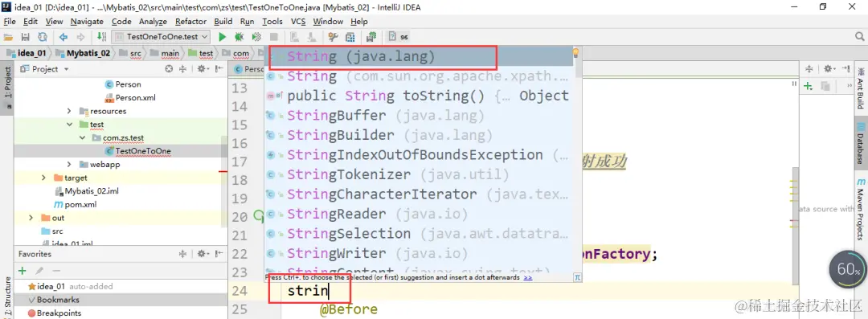Screen dimensions: 868x319
Task: Open Project Structure toolbar icon
Action: coord(350,37)
